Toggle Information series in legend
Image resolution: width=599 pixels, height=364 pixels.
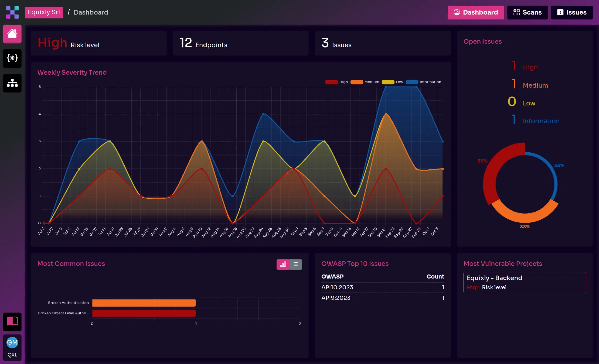coord(412,82)
